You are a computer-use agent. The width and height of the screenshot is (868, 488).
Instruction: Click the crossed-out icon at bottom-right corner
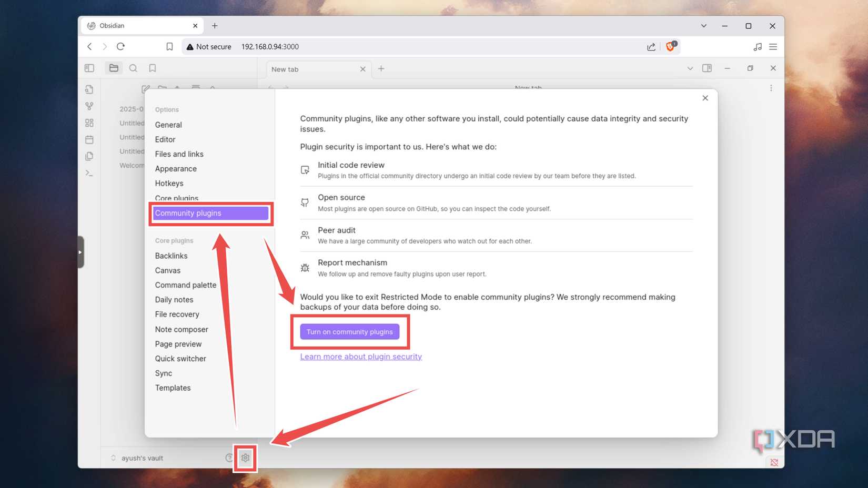(x=774, y=463)
